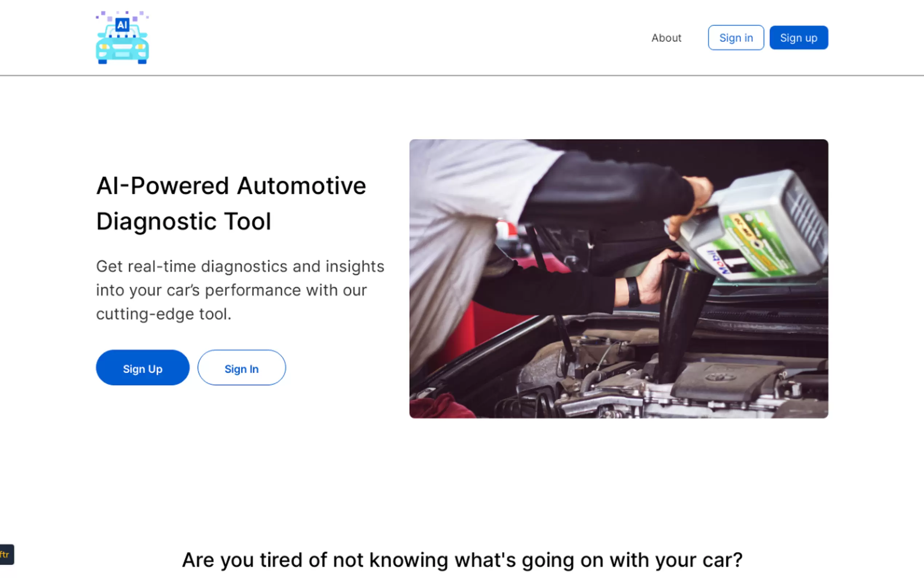924x578 pixels.
Task: Click the header Sign up button
Action: 798,37
